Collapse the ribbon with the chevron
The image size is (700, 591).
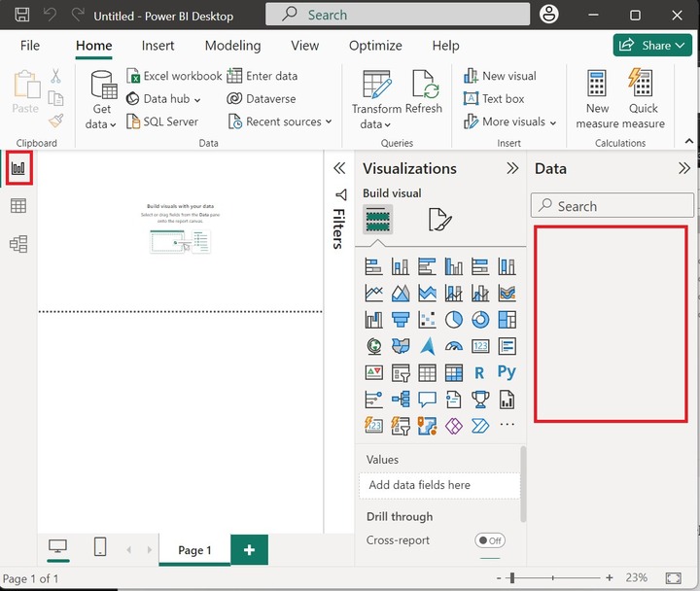click(689, 141)
